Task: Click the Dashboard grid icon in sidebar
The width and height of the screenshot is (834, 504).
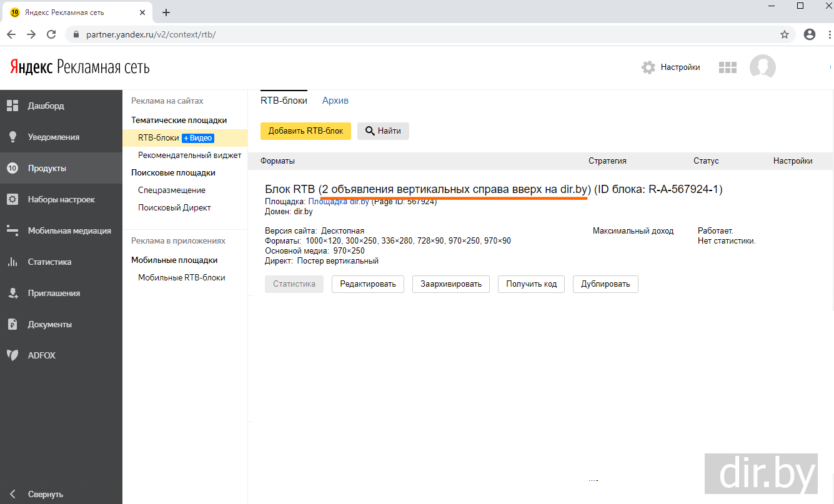Action: click(x=12, y=106)
